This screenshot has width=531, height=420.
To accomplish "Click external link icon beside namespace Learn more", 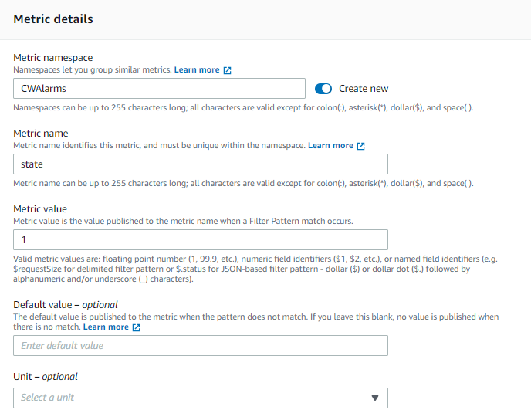I will (228, 70).
